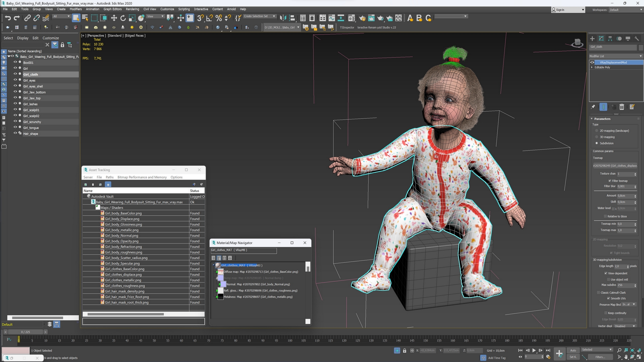Screen dimensions: 644x362
Task: Click the Mirror tool icon
Action: click(283, 18)
